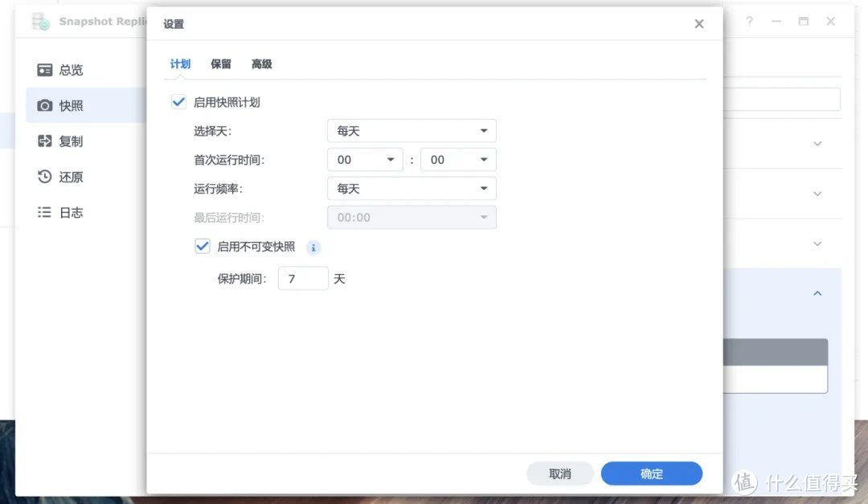Switch to the 保留 tab
The image size is (868, 504).
click(x=219, y=64)
